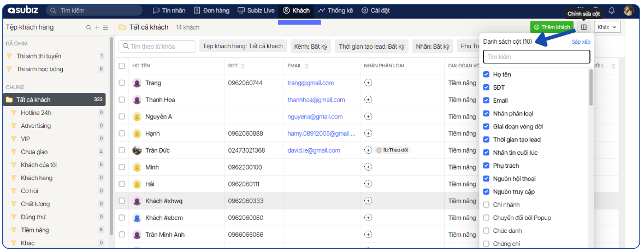Switch to the Tin nhắn tab
Viewport: 644px width, 251px height.
[169, 10]
